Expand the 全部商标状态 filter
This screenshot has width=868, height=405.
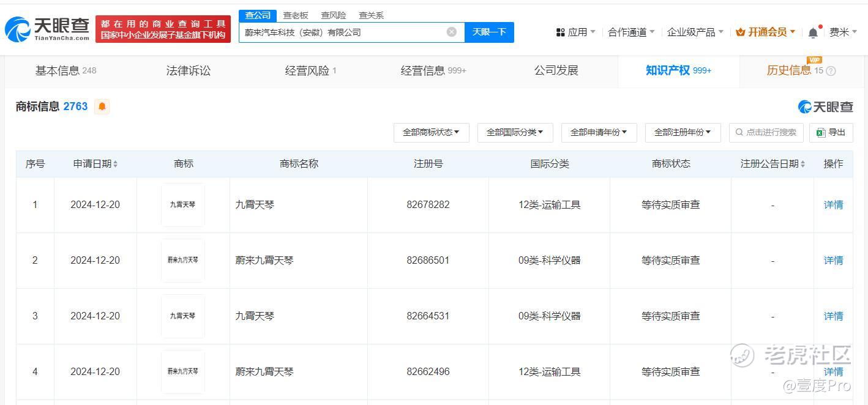(x=431, y=132)
